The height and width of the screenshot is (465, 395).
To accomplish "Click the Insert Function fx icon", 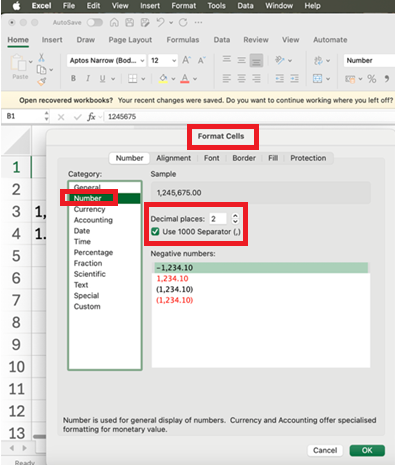I will tap(91, 117).
